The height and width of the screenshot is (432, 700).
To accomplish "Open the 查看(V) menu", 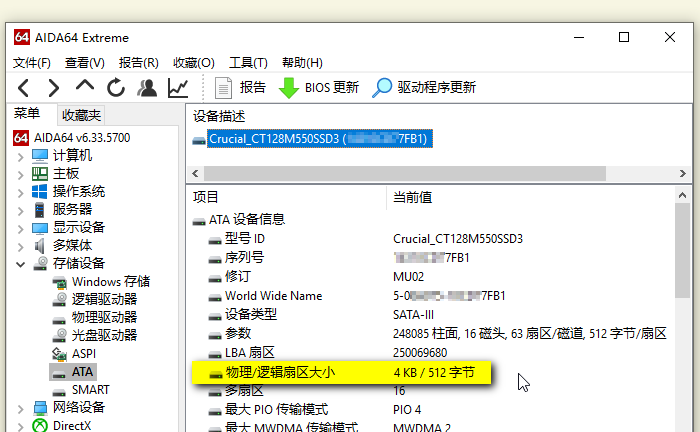I will (84, 62).
